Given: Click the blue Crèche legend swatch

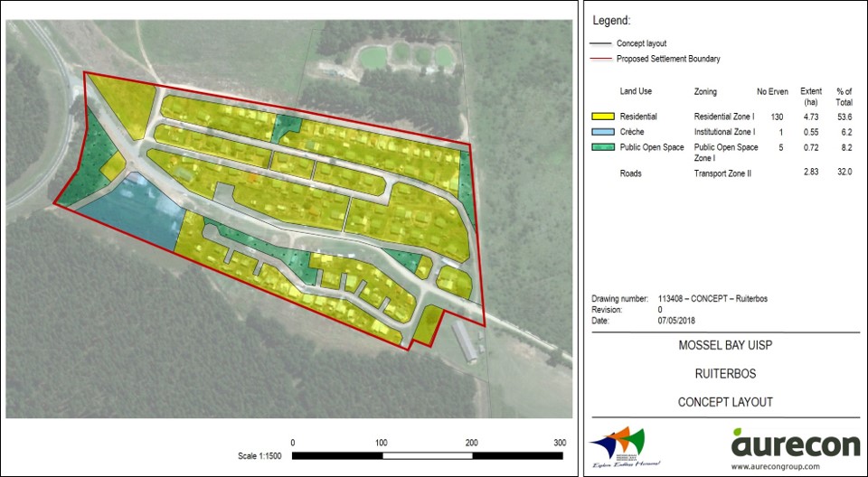Looking at the screenshot, I should point(602,132).
